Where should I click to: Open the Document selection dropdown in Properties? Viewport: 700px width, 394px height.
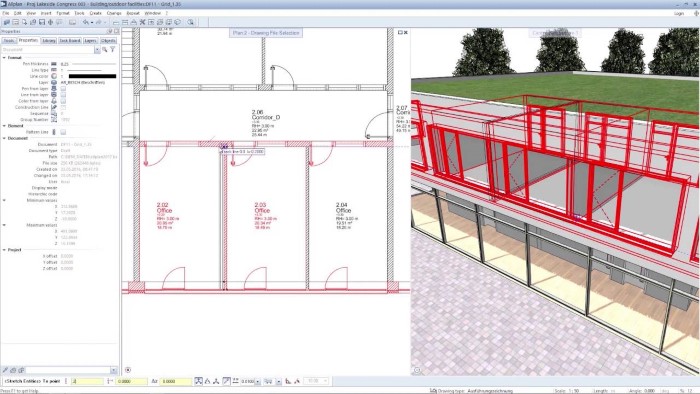coord(97,50)
